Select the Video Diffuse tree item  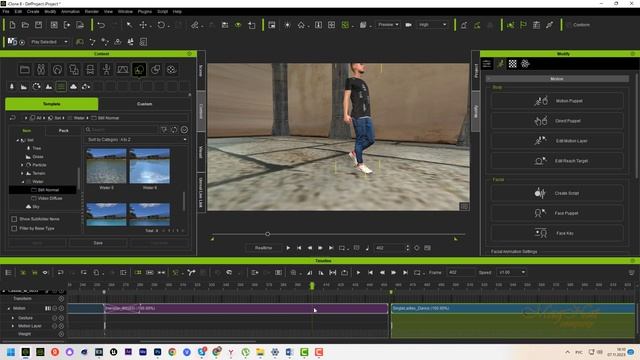point(50,198)
